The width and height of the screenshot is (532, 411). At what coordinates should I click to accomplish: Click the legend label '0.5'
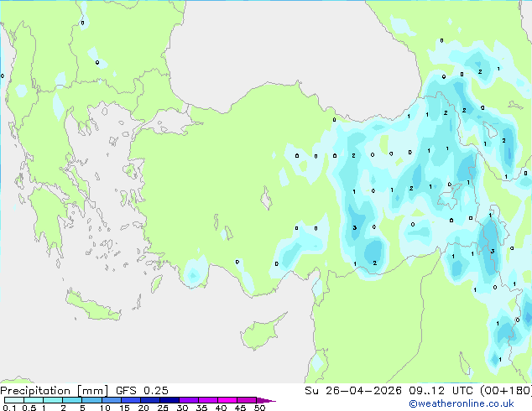coord(29,408)
